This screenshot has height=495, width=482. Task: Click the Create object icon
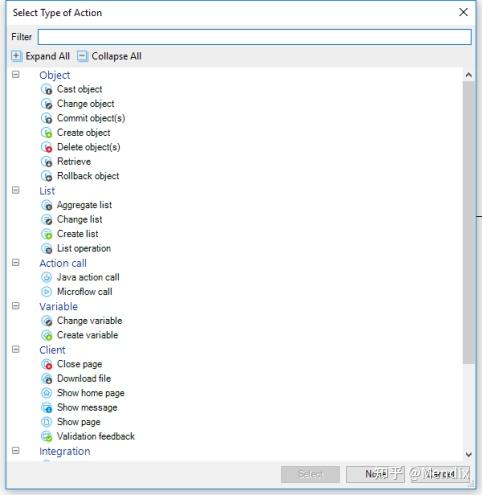coord(46,133)
